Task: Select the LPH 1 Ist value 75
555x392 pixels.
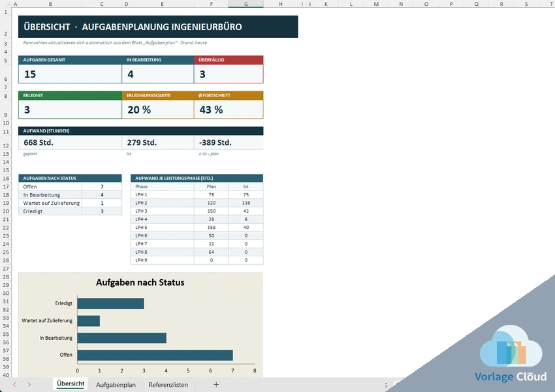Action: 246,195
